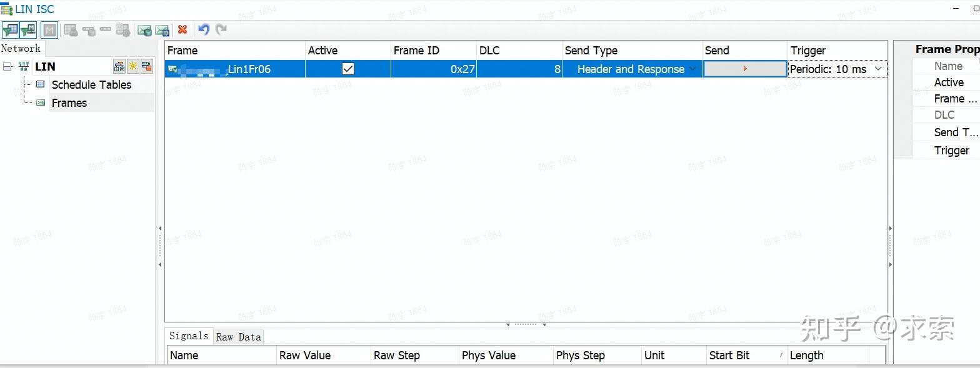Image resolution: width=980 pixels, height=368 pixels.
Task: Click the signals Name column header
Action: [x=222, y=356]
